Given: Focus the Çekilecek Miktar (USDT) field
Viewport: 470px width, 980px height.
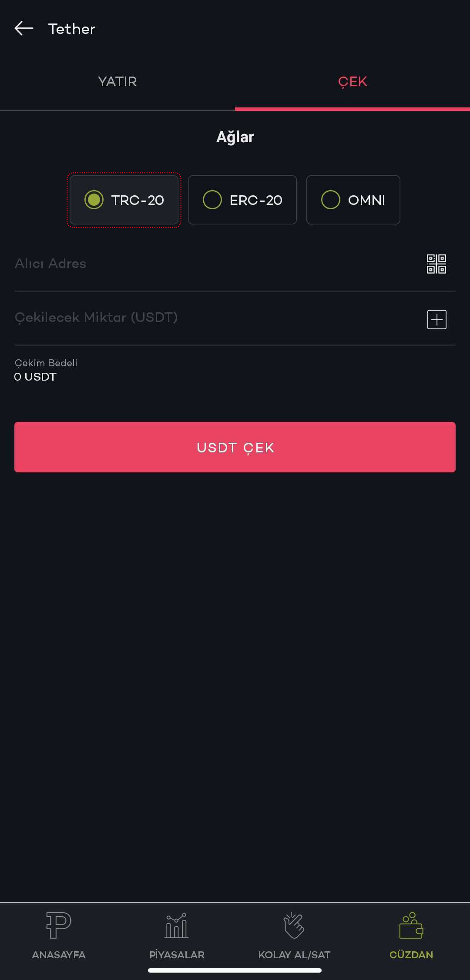Looking at the screenshot, I should coord(218,318).
